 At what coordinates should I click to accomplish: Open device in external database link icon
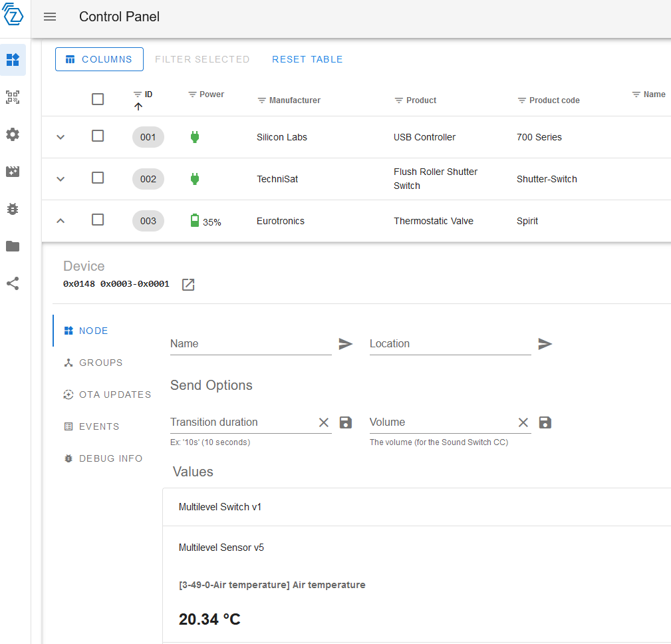188,285
